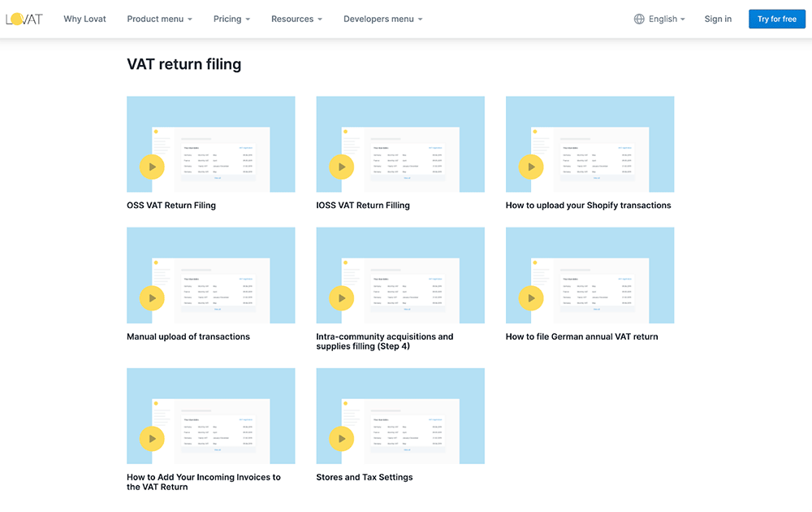Start the Manual upload of transactions video

coord(152,298)
